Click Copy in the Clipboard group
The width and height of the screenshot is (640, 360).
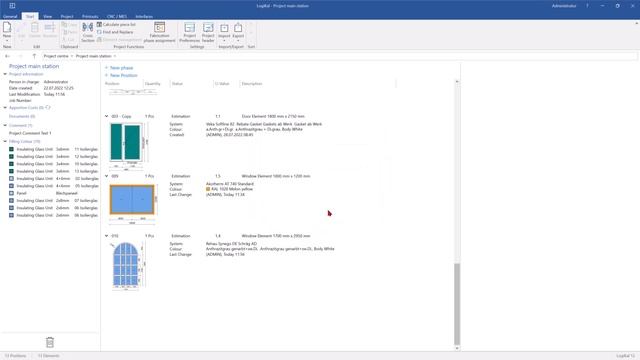coord(69,24)
